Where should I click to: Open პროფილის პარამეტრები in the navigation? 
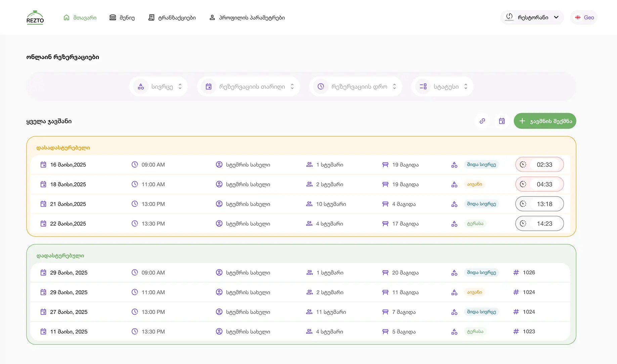(247, 17)
